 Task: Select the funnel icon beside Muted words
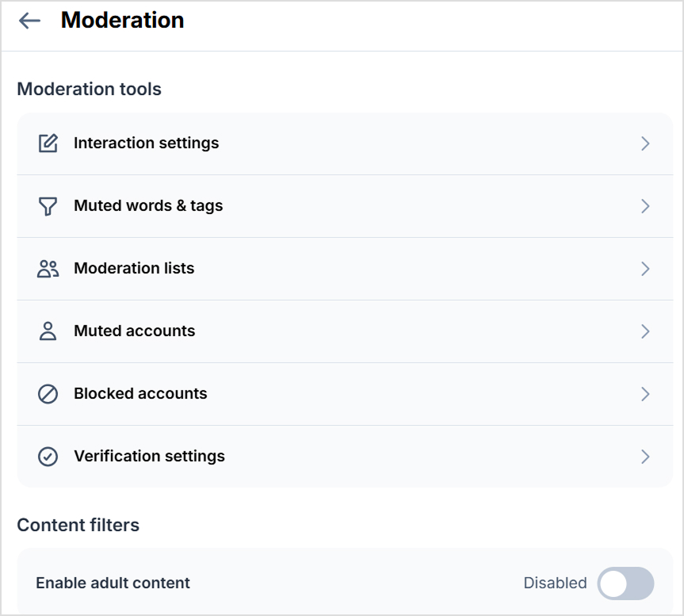[x=48, y=206]
